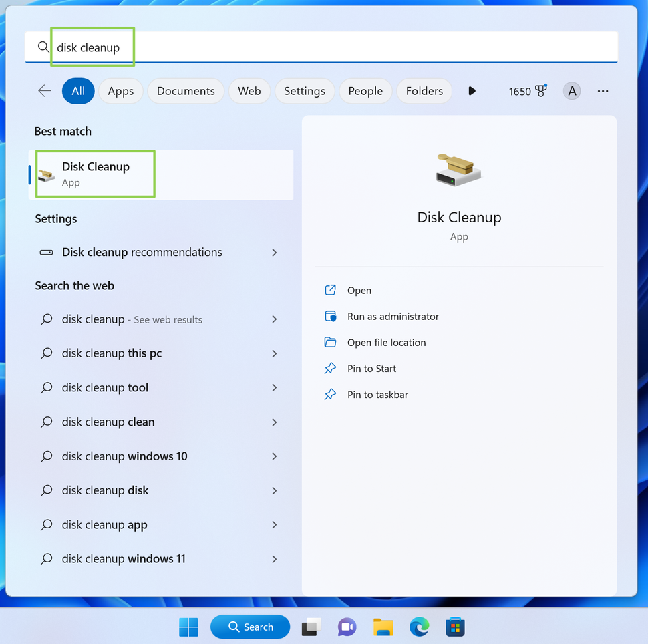Click magnifier icon beside disk cleanup windows 11

46,559
